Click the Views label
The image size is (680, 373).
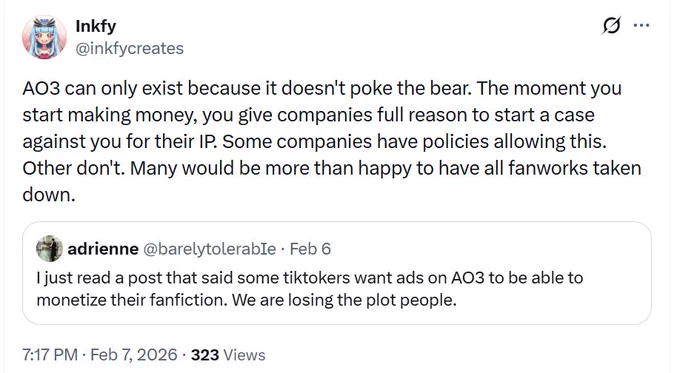coord(244,355)
